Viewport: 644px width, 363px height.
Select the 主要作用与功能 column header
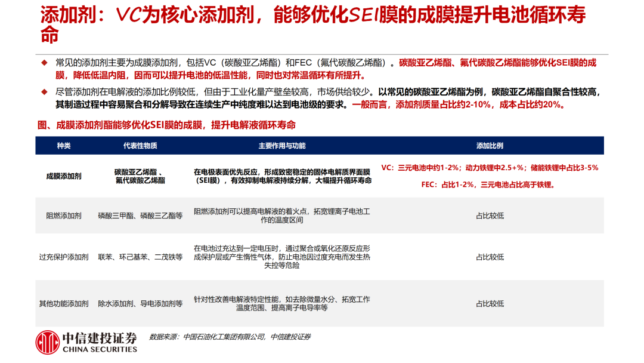[282, 146]
